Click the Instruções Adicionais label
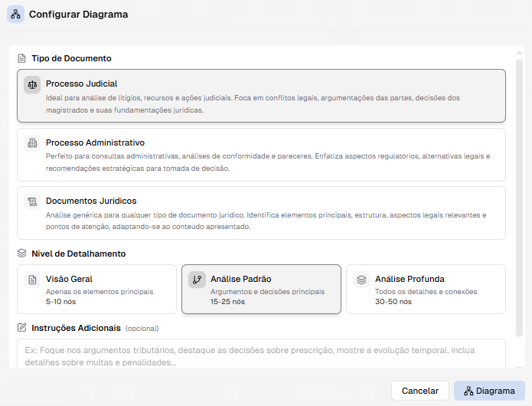The height and width of the screenshot is (406, 532). [76, 328]
